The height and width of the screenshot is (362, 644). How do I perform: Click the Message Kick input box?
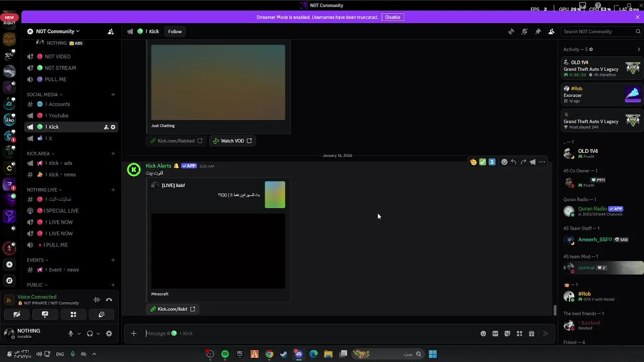coord(309,333)
